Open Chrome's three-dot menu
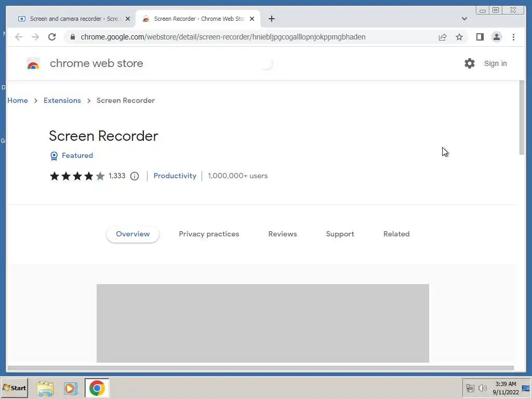The height and width of the screenshot is (399, 532). (x=513, y=37)
